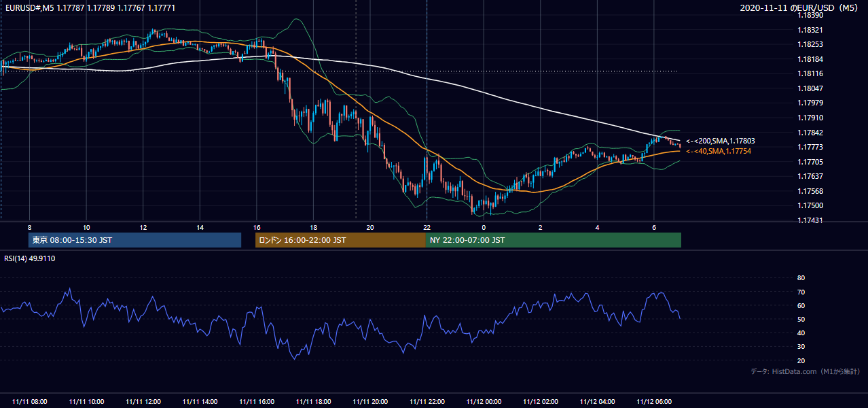Viewport: 868px width, 408px height.
Task: Click the 11/11 18:00 bottom time label
Action: pos(313,402)
